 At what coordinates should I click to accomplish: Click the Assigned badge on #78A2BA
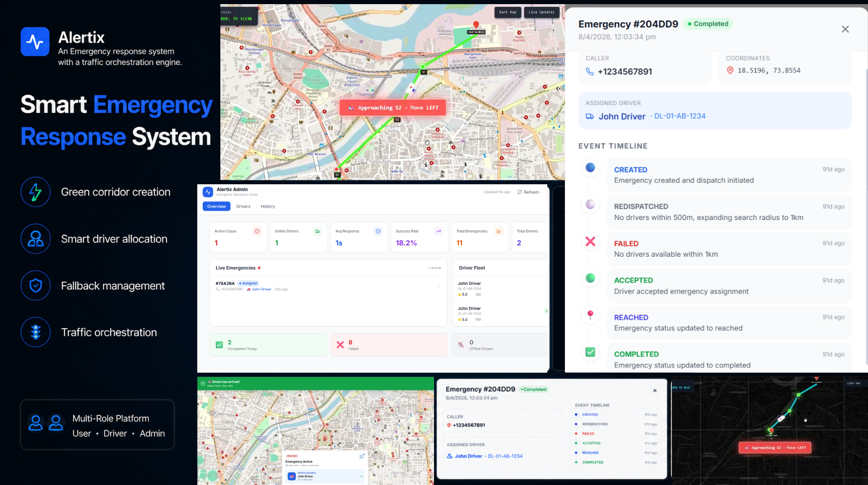248,283
